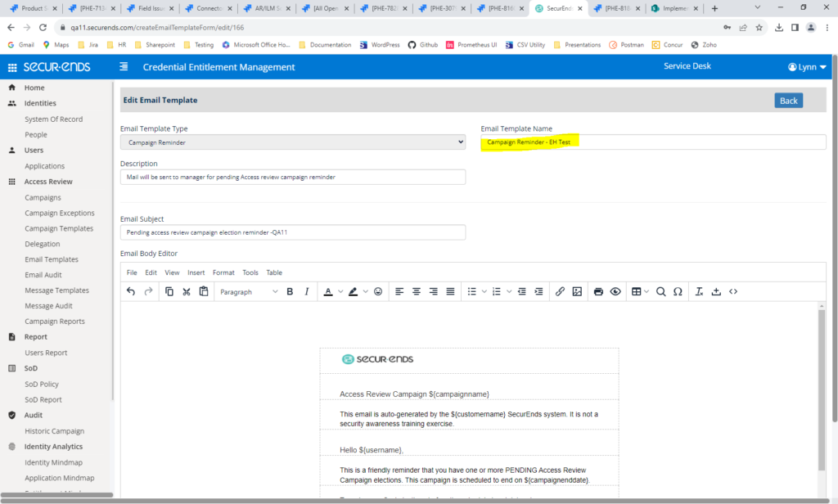
Task: Open highlight color picker arrow
Action: pos(366,291)
